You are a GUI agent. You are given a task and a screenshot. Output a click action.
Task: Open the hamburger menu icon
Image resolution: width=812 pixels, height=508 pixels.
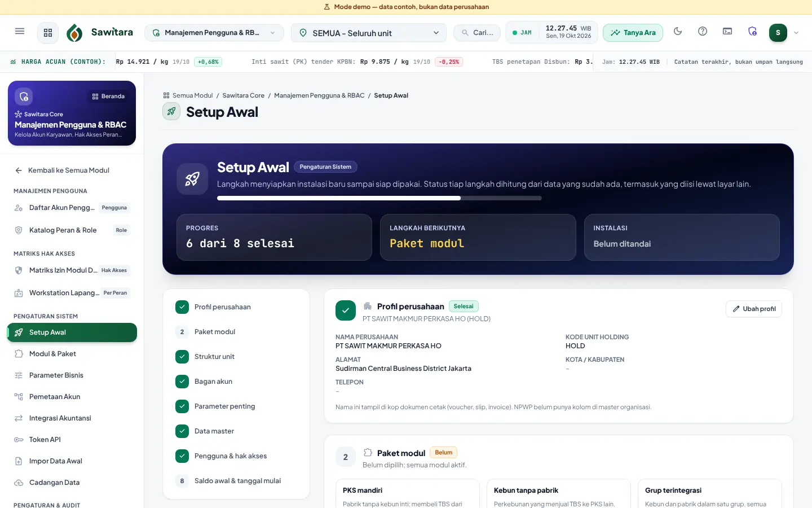pos(20,32)
